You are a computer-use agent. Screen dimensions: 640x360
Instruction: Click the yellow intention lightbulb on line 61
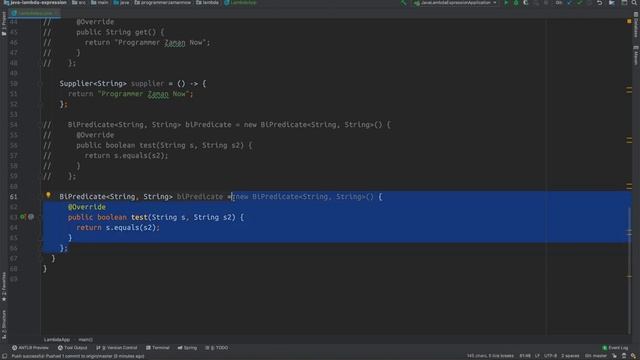(48, 196)
